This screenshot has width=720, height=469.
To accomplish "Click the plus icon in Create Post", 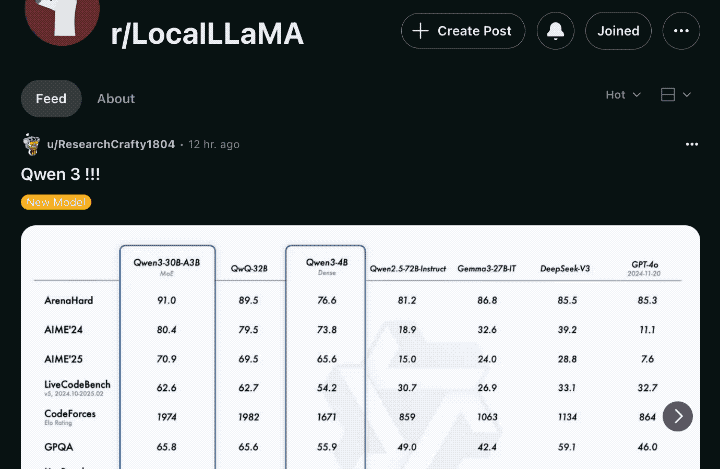I will click(421, 31).
